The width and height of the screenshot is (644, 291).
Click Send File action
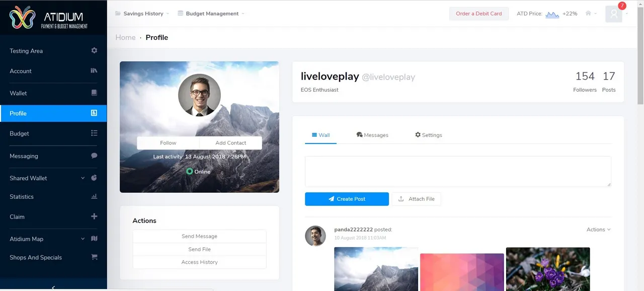click(x=199, y=249)
